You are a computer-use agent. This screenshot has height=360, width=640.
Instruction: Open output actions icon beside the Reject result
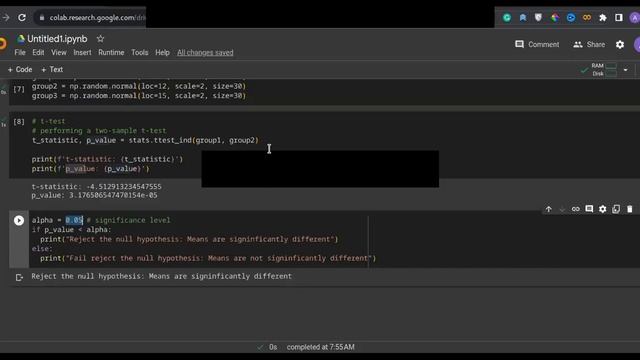pos(19,278)
